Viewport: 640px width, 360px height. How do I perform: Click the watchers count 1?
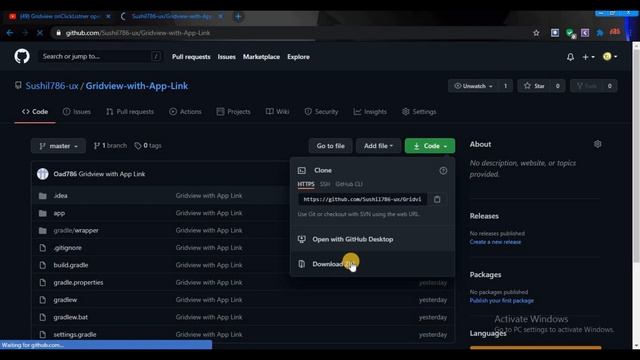505,86
